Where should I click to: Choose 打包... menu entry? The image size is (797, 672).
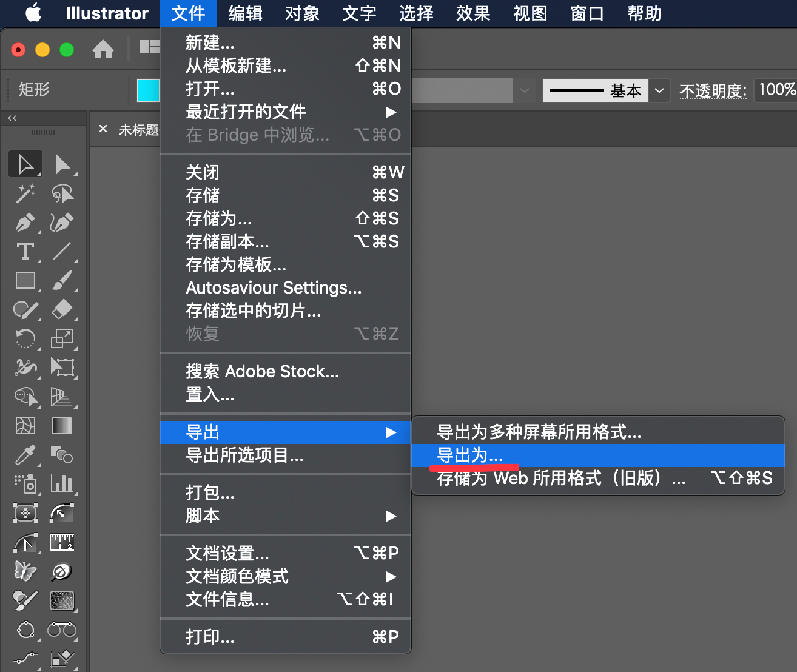pos(286,493)
